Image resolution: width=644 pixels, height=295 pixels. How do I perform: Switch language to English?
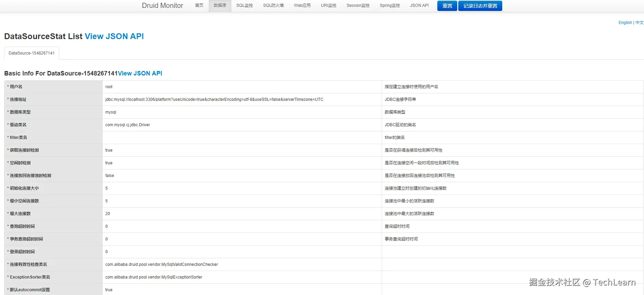point(625,23)
